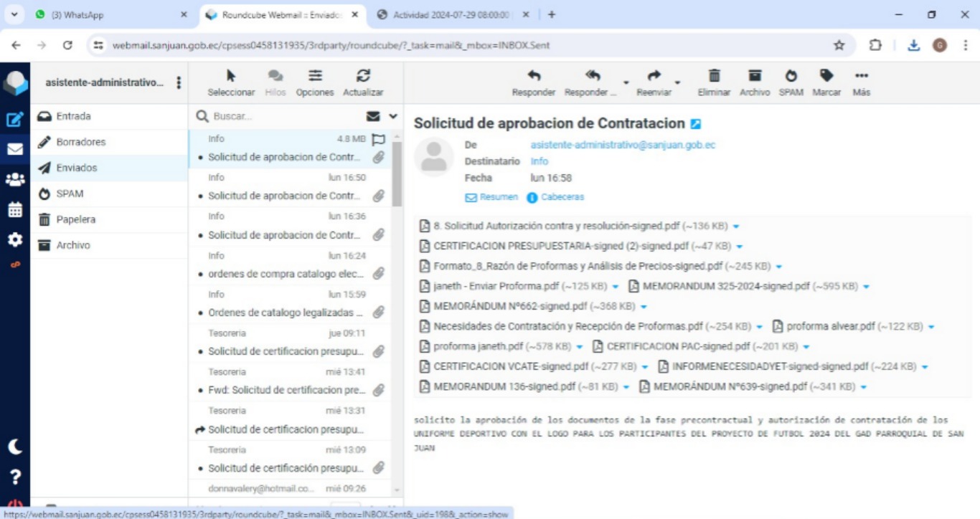
Task: Open calendar from the left sidebar
Action: tap(15, 210)
